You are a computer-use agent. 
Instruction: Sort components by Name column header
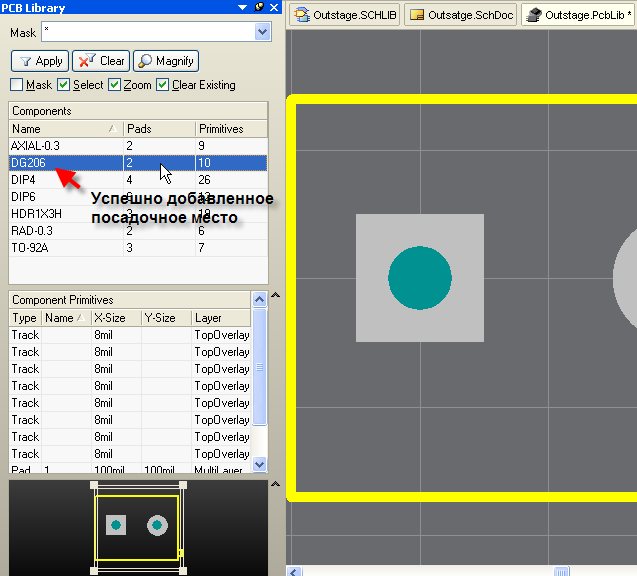[x=60, y=129]
